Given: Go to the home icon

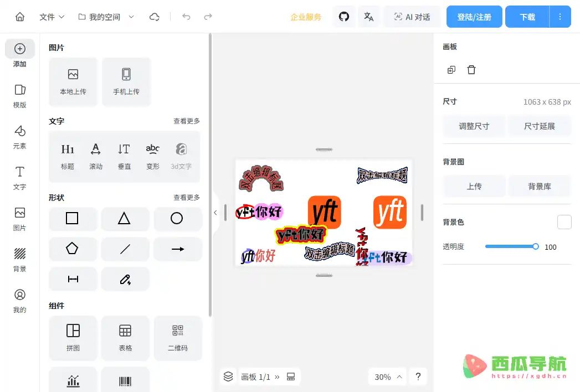Looking at the screenshot, I should pos(20,17).
